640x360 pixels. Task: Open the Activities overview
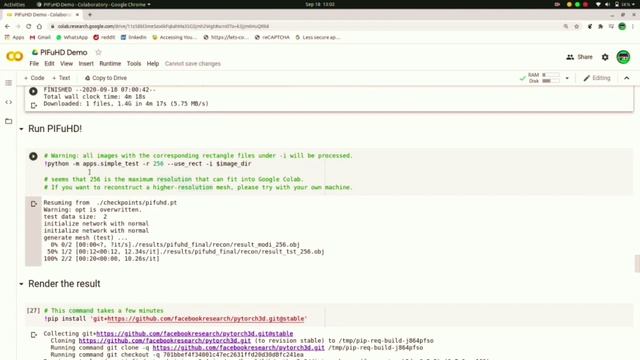[x=14, y=4]
